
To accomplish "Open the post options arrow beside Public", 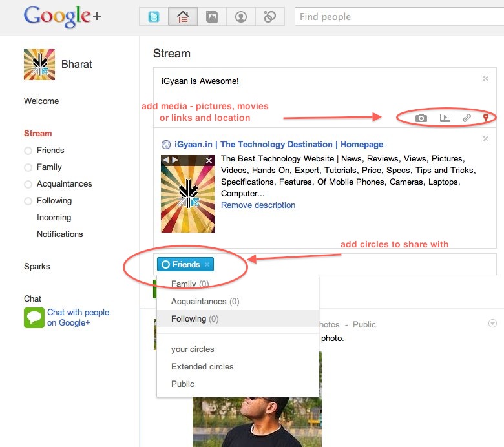I will click(492, 324).
